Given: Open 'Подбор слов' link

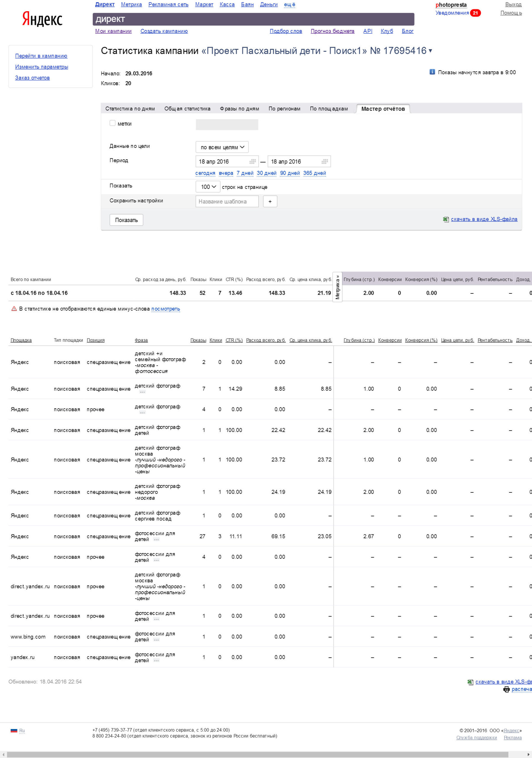Looking at the screenshot, I should pyautogui.click(x=286, y=31).
